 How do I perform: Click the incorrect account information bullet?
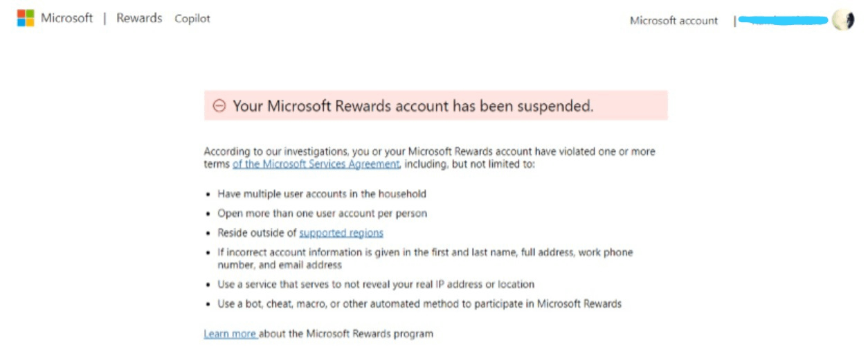point(425,258)
